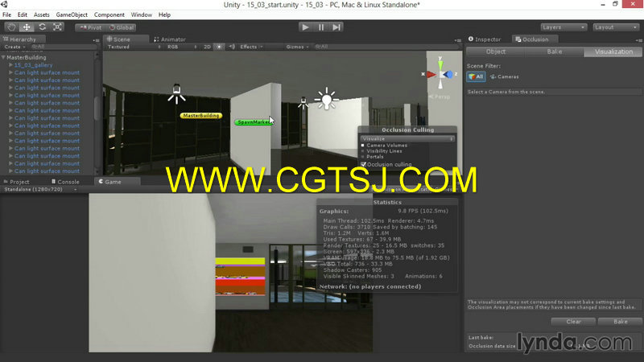This screenshot has width=644, height=362.
Task: Switch to the Animator tab
Action: (170, 39)
